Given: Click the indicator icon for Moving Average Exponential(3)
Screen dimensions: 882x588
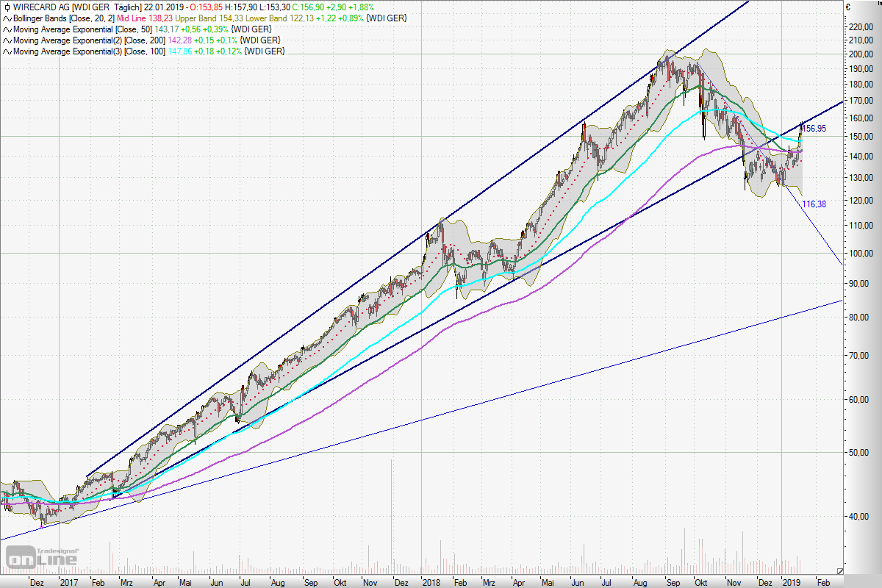Looking at the screenshot, I should (x=7, y=51).
